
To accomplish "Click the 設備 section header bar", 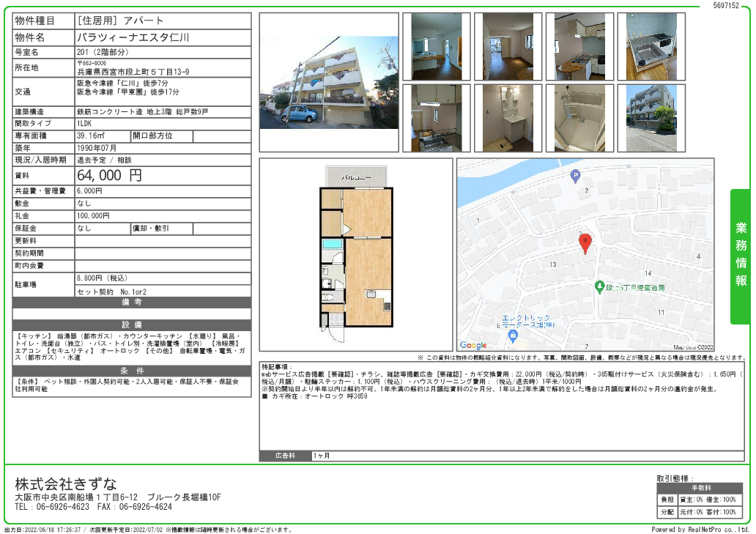I will tap(132, 325).
